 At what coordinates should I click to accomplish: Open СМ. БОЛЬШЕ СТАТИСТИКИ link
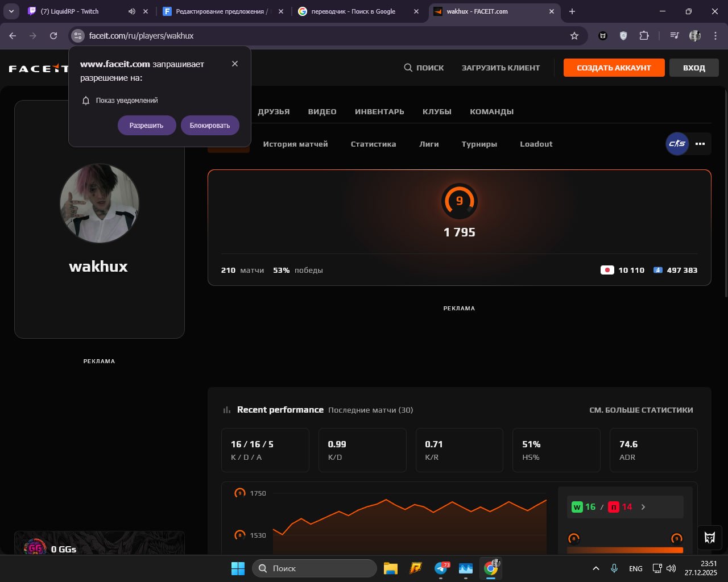(642, 410)
